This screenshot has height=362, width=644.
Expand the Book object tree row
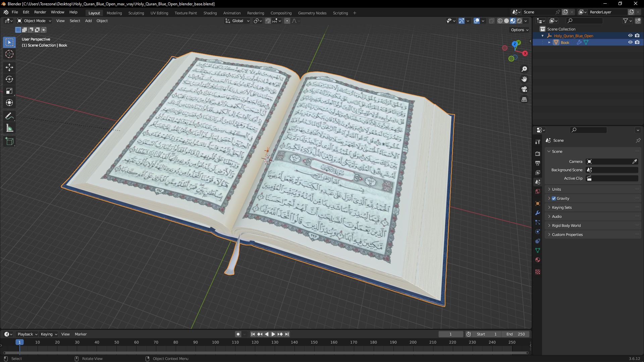pyautogui.click(x=549, y=43)
